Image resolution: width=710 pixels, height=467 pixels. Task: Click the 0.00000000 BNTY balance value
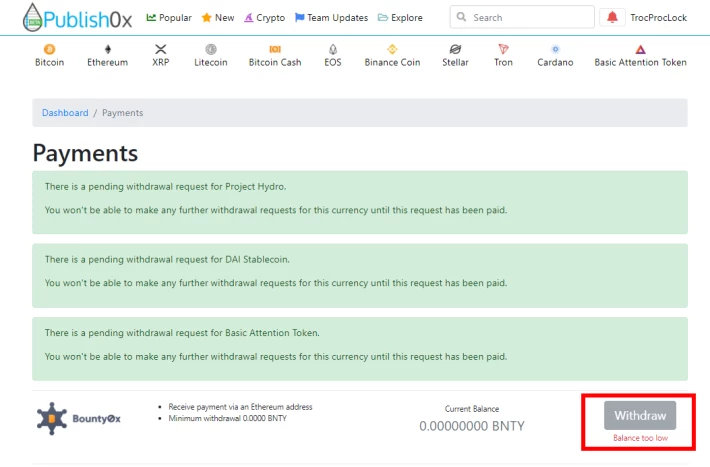tap(472, 426)
